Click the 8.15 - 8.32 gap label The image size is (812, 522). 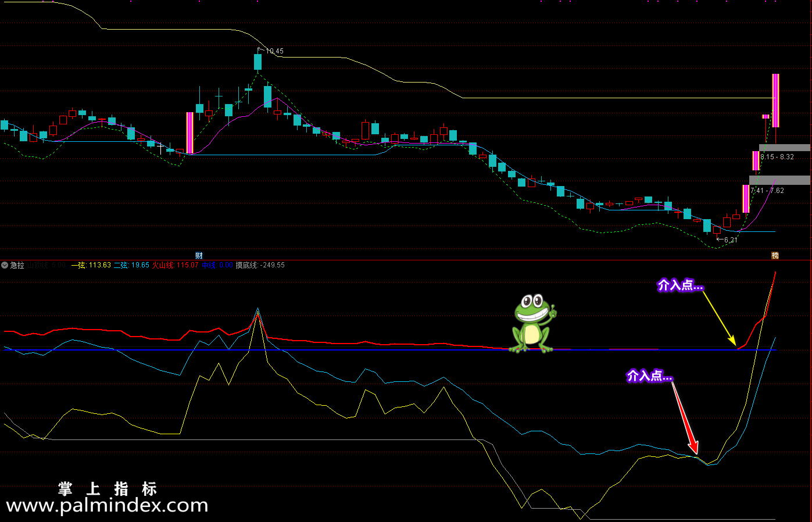tap(777, 157)
